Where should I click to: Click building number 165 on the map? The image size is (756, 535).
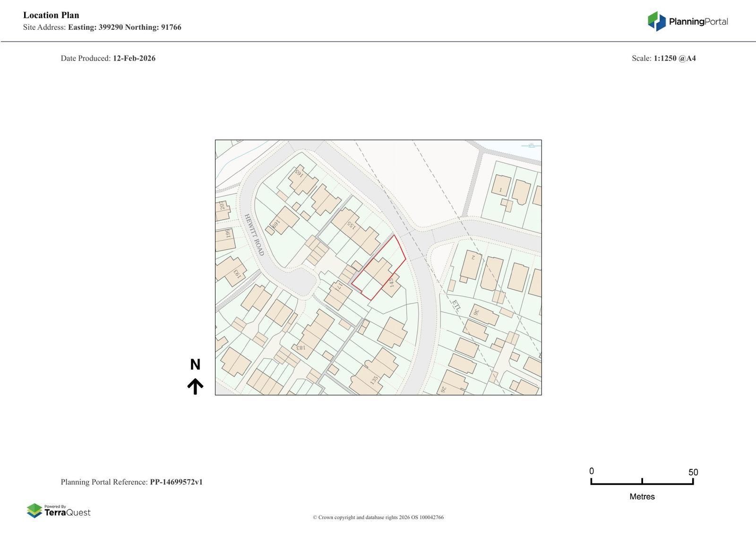click(x=299, y=173)
